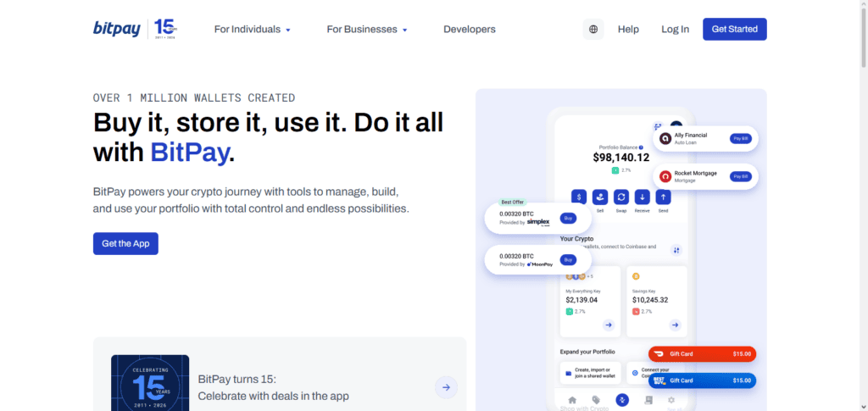Click the Celebrating 15 Years thumbnail
Screen dimensions: 868x411
pos(150,383)
